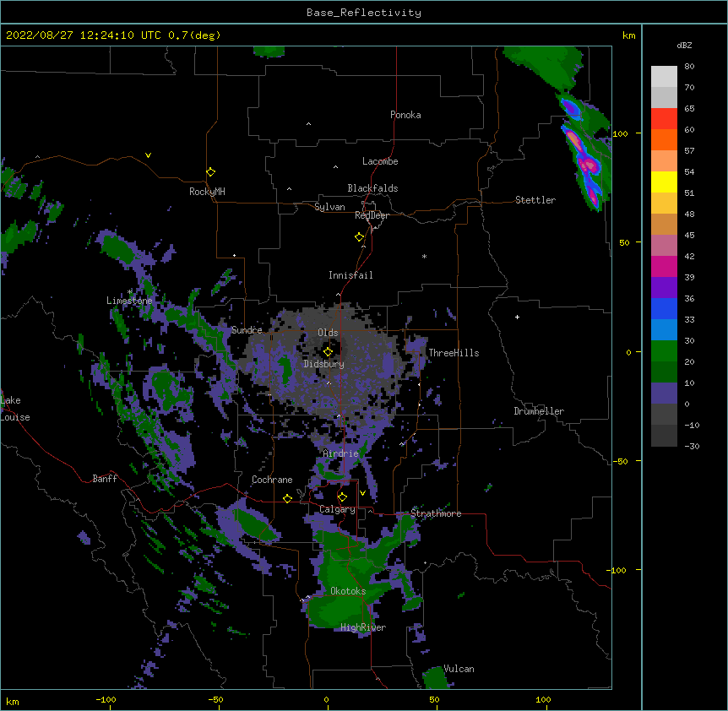Click the magenta 42 dBZ legend swatch
Viewport: 728px width, 711px height.
[664, 266]
